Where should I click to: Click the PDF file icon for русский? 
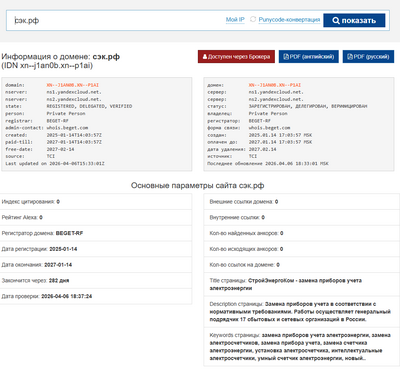350,57
